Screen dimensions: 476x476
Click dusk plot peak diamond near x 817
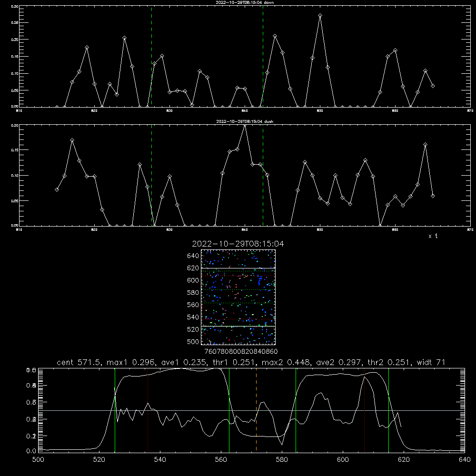coord(72,140)
